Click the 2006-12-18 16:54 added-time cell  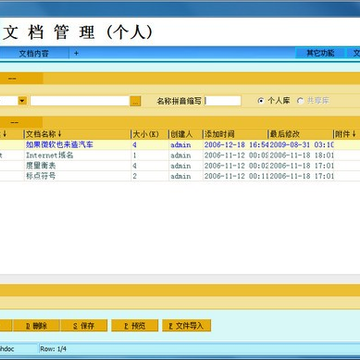tap(236, 145)
